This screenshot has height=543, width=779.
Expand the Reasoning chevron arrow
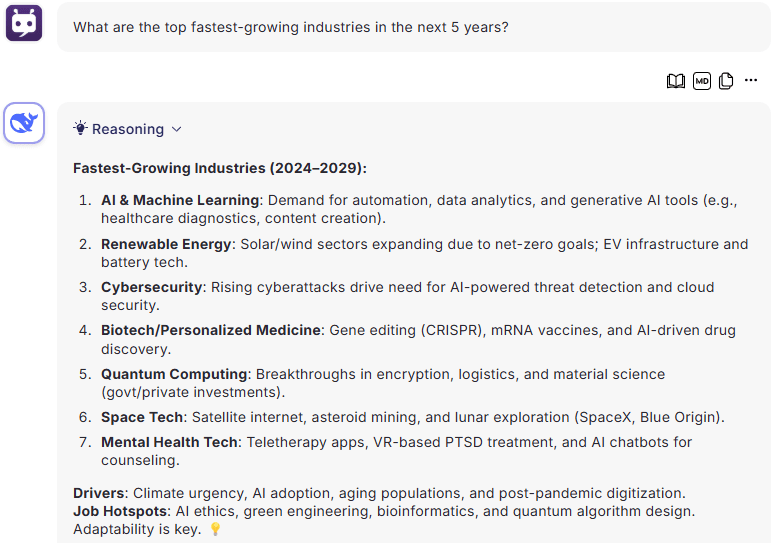(176, 129)
